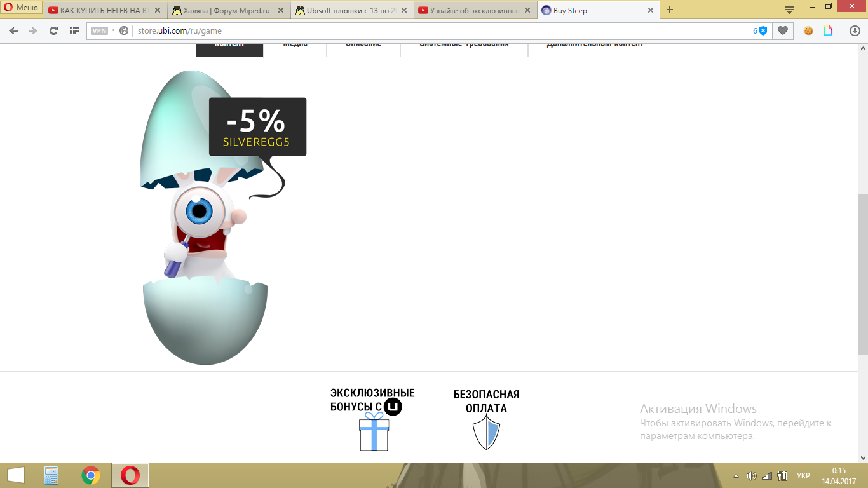This screenshot has height=488, width=868.
Task: Show hidden system tray icons
Action: (736, 476)
